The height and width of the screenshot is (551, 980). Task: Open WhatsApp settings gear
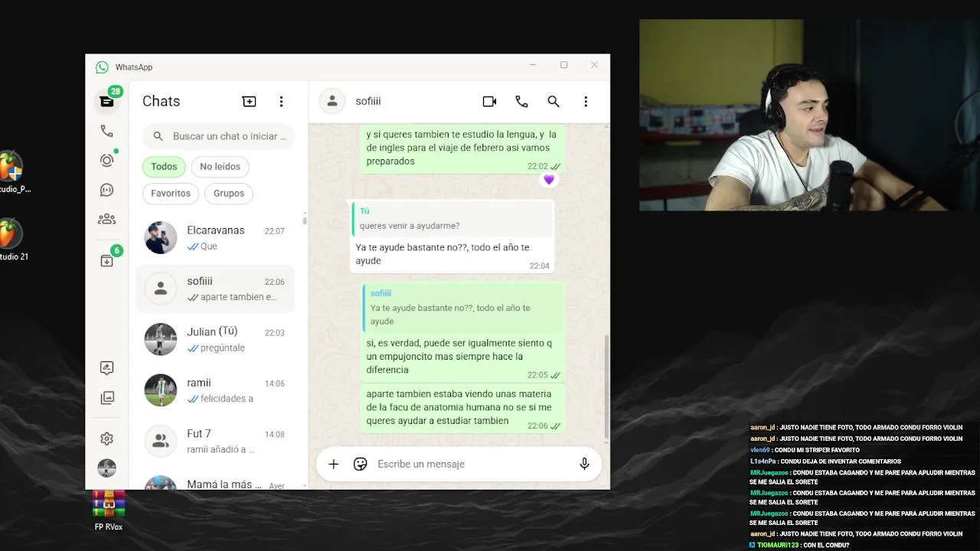pos(106,439)
